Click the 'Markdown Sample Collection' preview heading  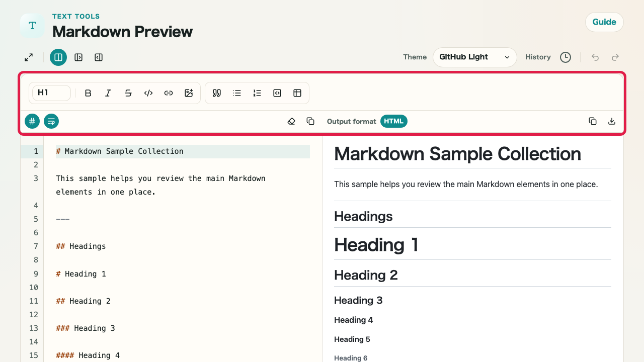(x=457, y=153)
